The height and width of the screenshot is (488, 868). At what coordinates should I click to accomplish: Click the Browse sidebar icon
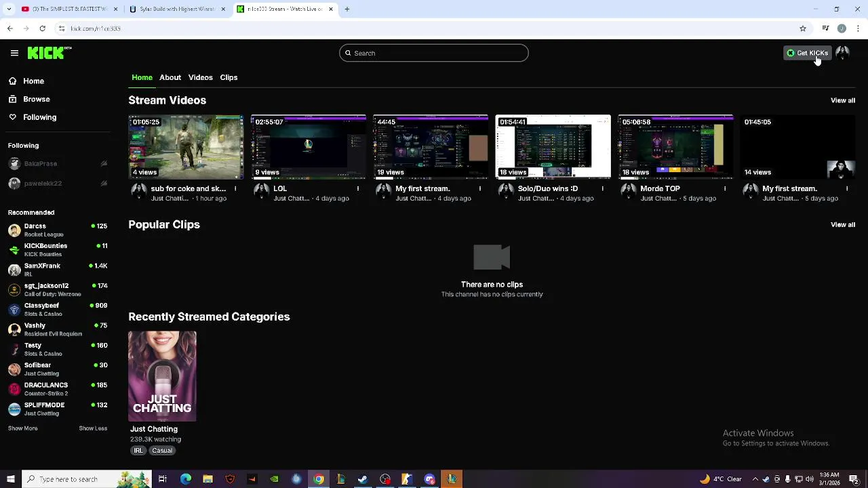click(12, 99)
